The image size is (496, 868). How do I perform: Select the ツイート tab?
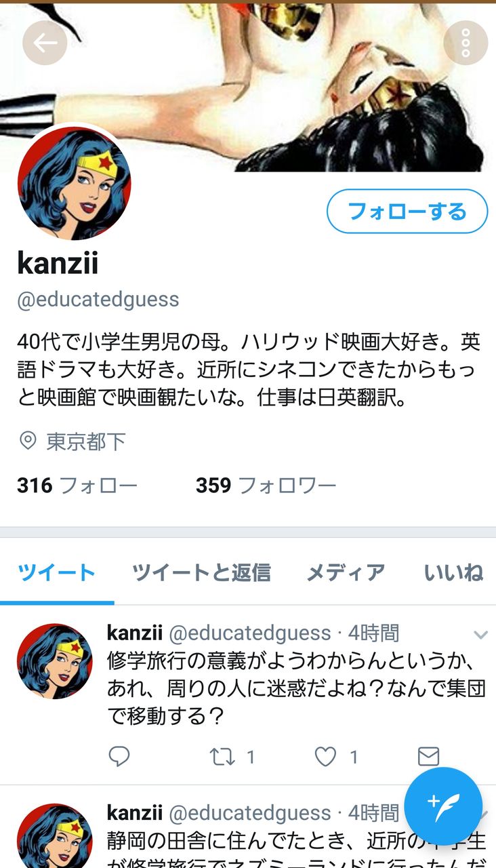tap(57, 573)
